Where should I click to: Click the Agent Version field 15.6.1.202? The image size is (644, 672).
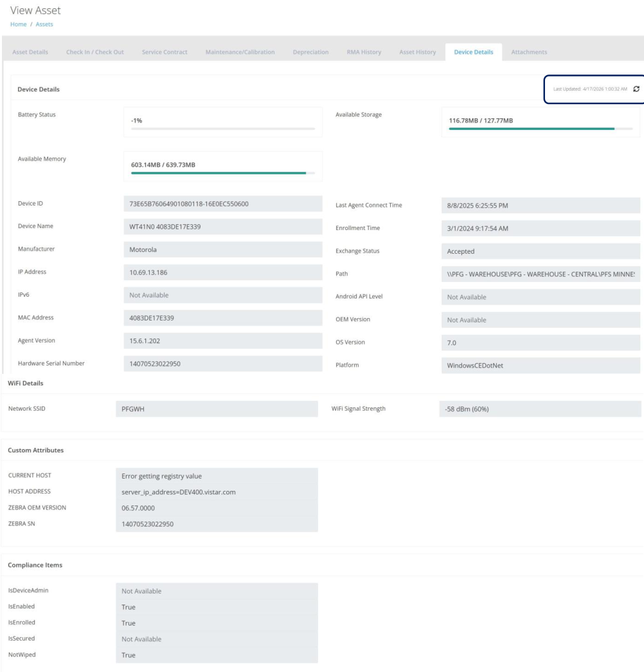click(223, 341)
